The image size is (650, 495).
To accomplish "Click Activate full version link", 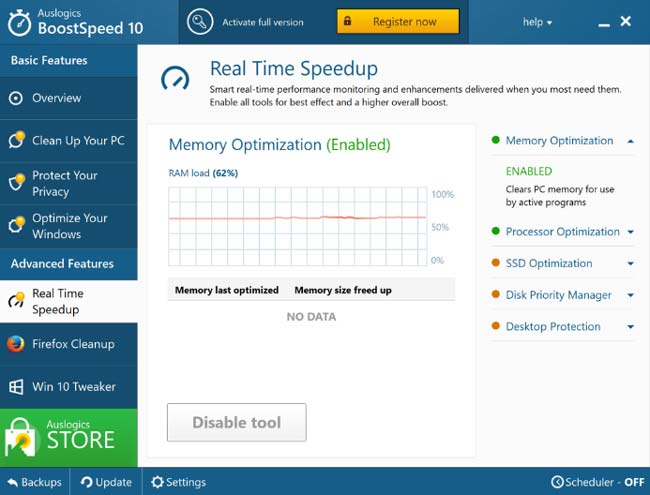I will [263, 22].
